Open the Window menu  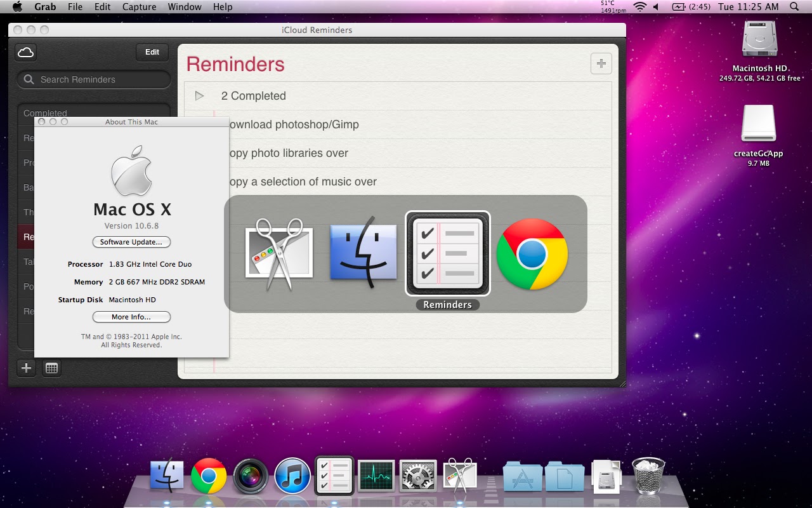coord(185,7)
